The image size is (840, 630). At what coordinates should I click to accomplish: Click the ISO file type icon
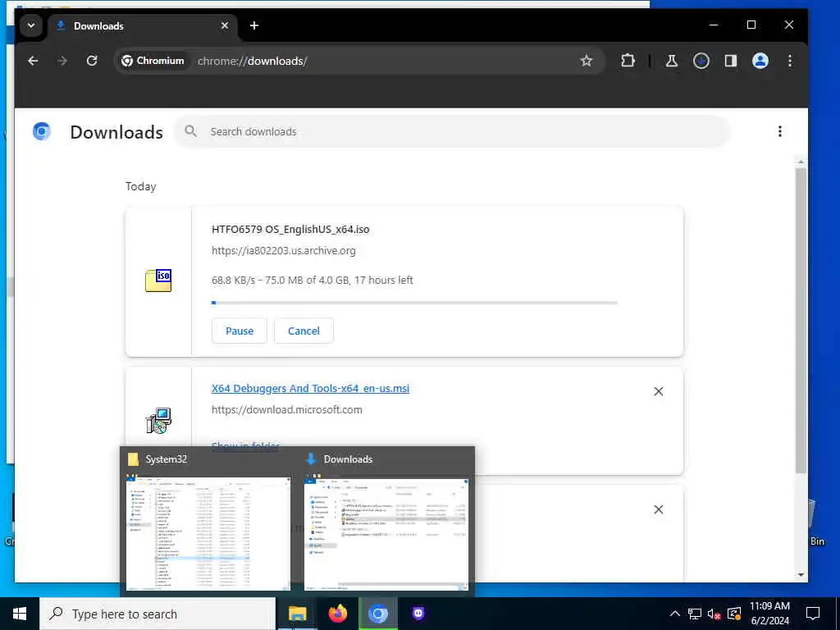[x=158, y=281]
